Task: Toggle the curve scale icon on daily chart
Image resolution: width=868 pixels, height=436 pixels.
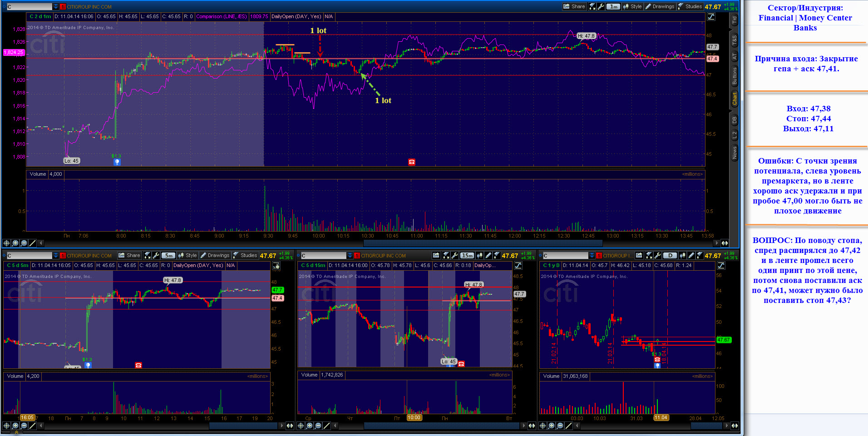Action: click(721, 266)
